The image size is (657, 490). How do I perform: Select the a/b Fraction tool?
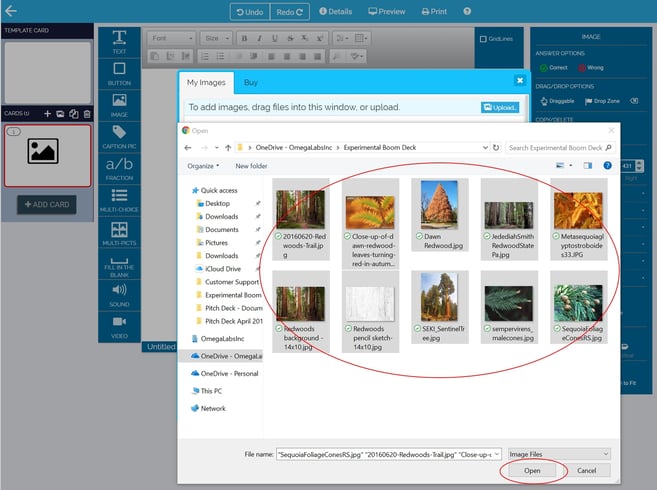pyautogui.click(x=119, y=169)
